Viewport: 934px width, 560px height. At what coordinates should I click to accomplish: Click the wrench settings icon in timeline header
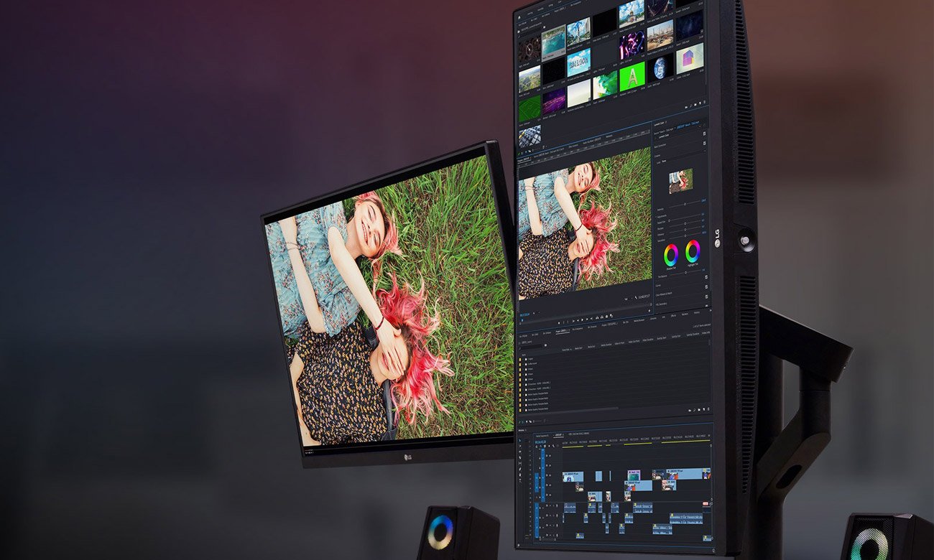(553, 446)
